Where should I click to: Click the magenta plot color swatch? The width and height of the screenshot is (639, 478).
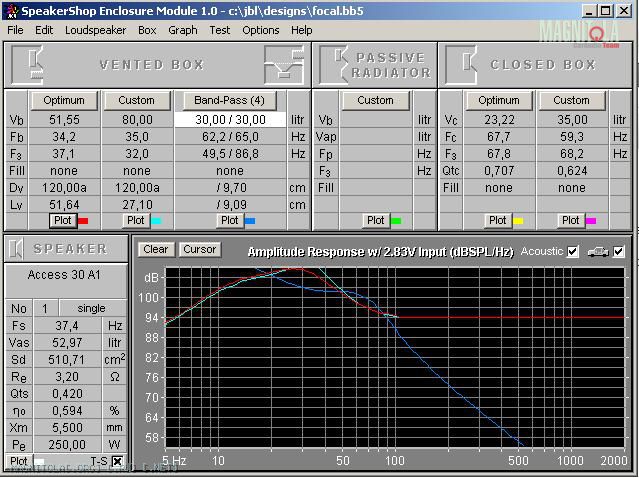point(591,221)
